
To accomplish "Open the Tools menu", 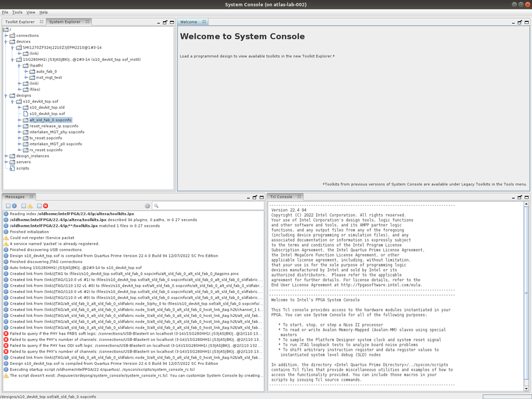I will coord(17,12).
